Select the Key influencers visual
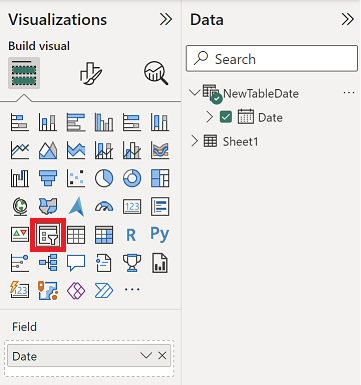Screen dimensions: 361x385 20,263
